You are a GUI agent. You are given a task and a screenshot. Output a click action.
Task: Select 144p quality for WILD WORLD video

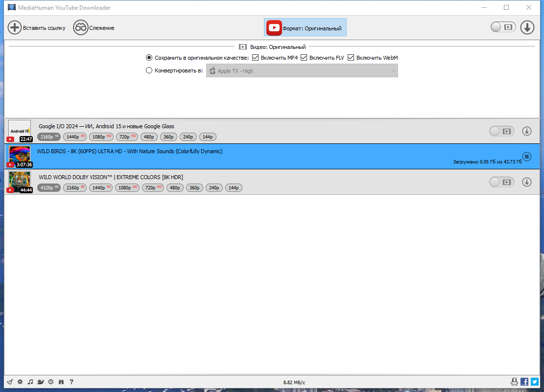point(234,187)
